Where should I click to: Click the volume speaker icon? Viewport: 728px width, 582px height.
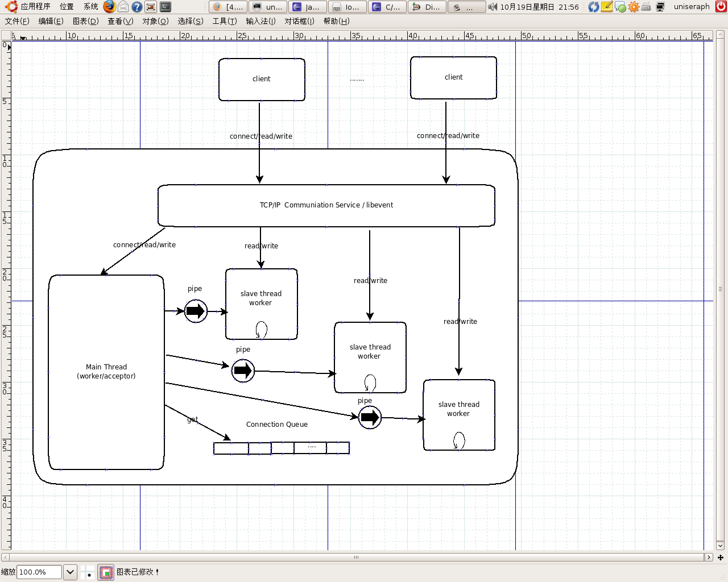point(493,7)
